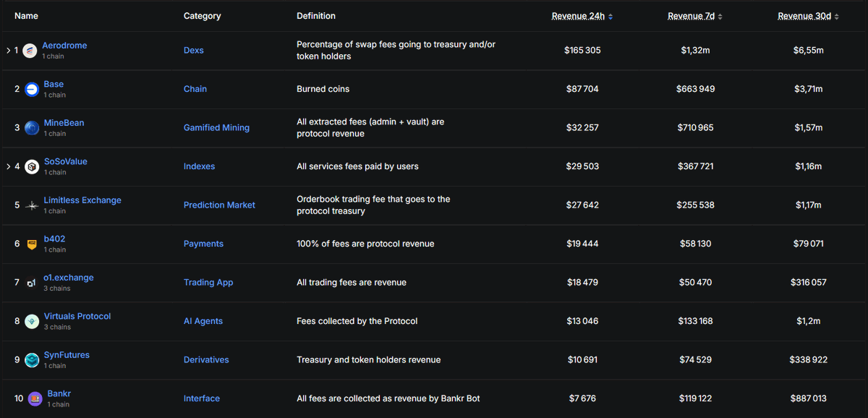Open the Dexs category link
Viewport: 868px width, 418px height.
click(x=194, y=51)
